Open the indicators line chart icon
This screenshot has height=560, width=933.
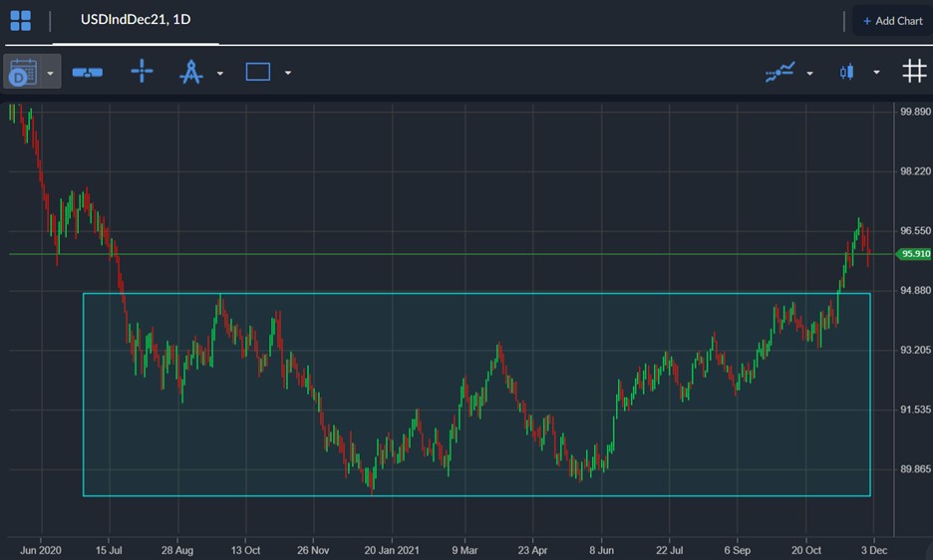tap(779, 72)
